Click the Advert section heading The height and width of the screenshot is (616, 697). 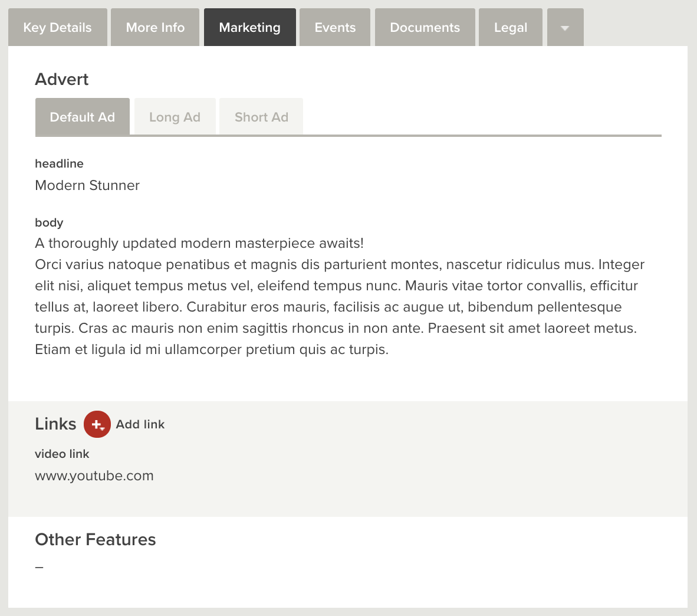click(62, 79)
